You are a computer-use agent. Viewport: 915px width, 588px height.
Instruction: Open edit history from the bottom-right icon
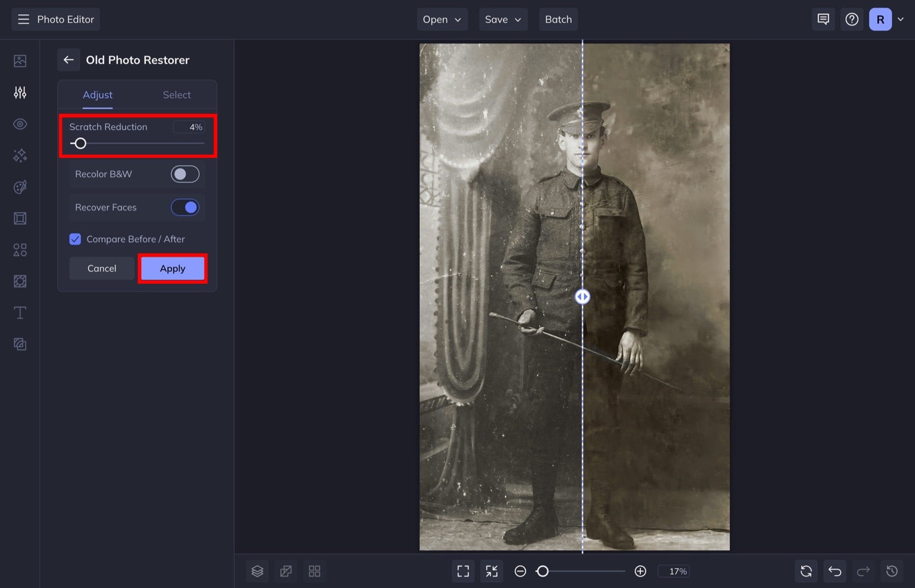click(892, 570)
